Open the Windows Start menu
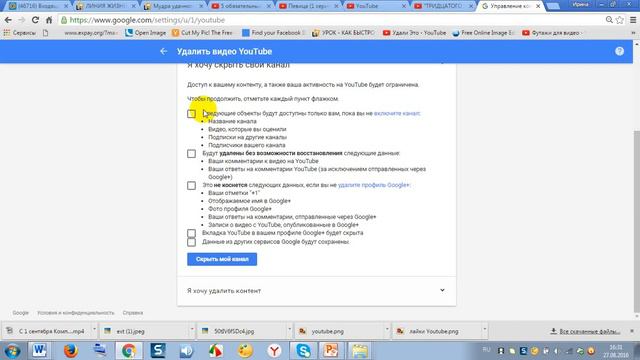Viewport: 640px width, 360px height. [x=12, y=351]
